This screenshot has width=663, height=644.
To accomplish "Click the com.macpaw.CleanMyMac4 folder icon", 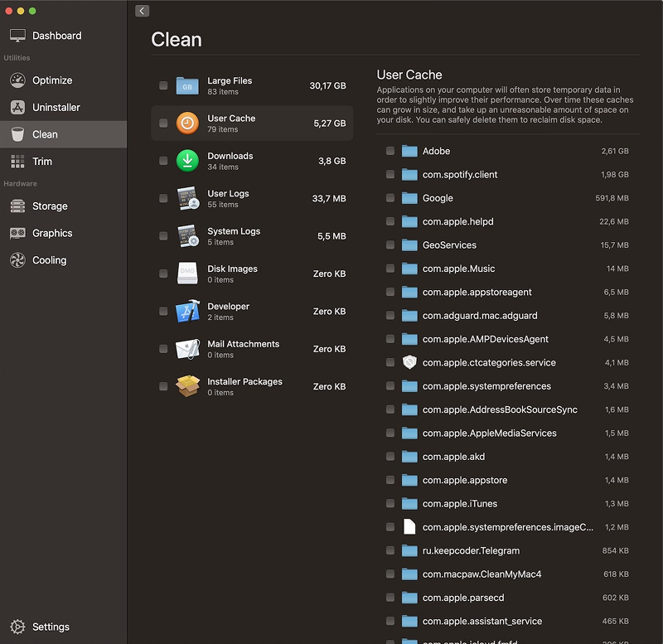I will point(409,574).
